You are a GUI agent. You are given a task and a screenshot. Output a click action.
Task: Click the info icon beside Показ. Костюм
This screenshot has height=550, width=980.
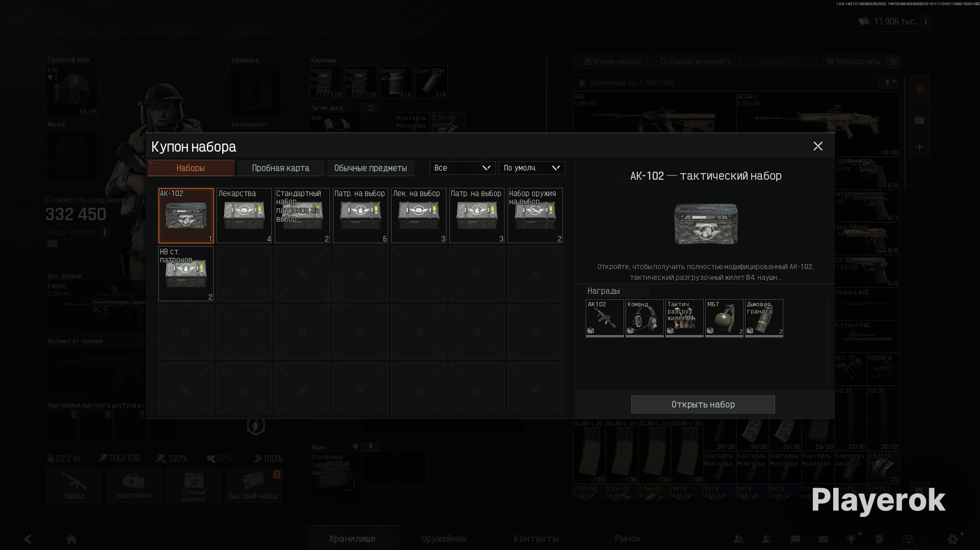(104, 233)
